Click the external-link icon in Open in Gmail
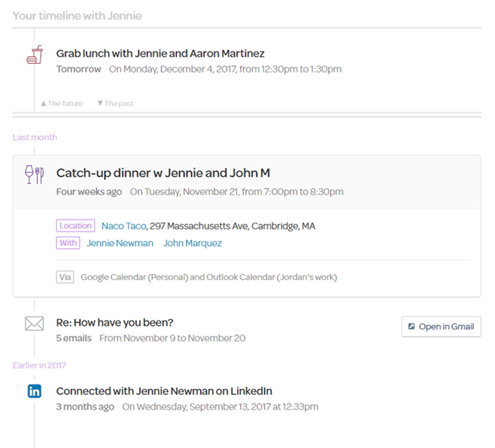This screenshot has height=448, width=495. [x=411, y=326]
